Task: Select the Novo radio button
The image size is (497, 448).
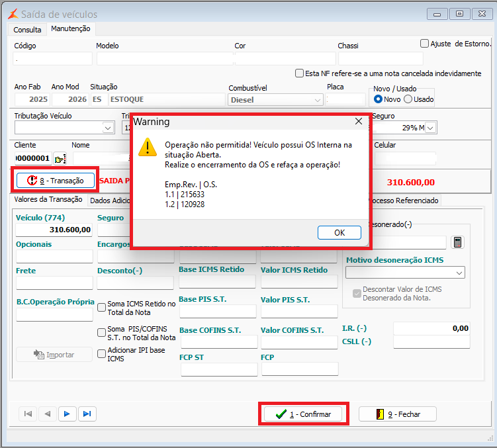Action: tap(378, 99)
